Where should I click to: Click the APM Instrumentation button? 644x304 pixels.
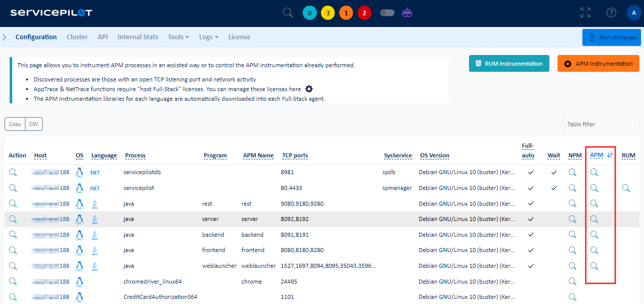click(598, 64)
